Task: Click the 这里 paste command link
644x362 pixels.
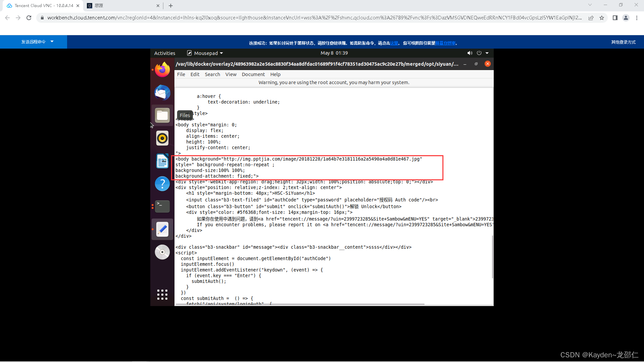Action: click(x=394, y=43)
